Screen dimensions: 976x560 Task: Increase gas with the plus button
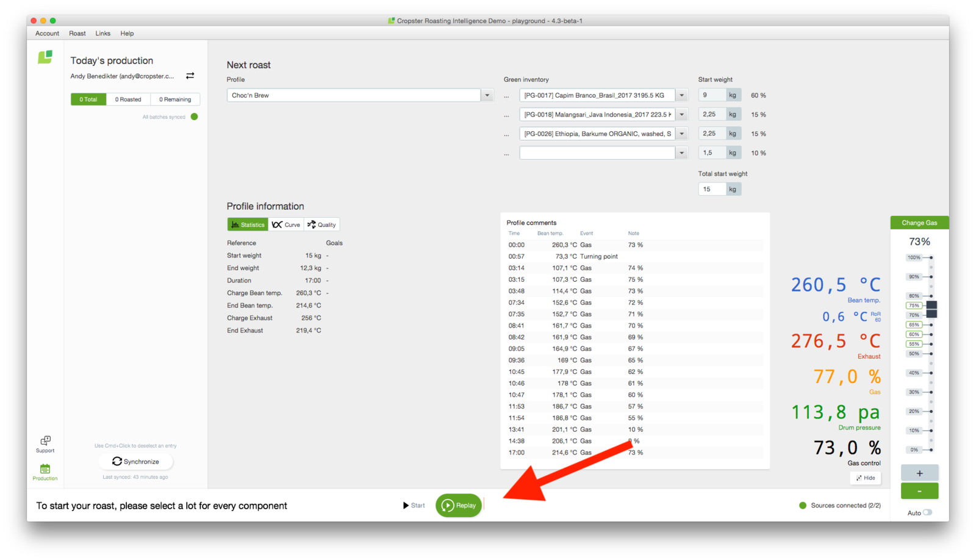click(919, 473)
